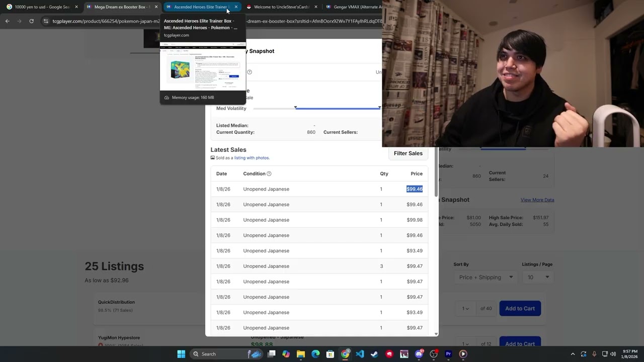
Task: Open Visual Studio Code from the taskbar
Action: 360,354
